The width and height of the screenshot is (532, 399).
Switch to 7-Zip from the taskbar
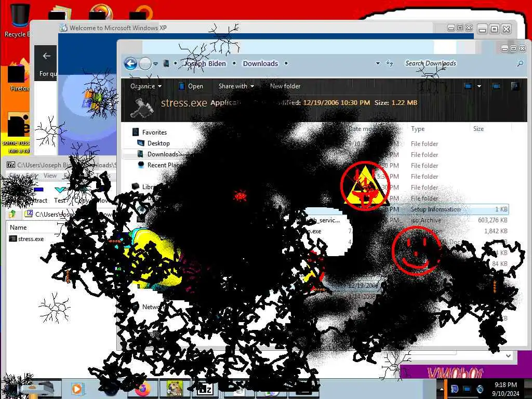pyautogui.click(x=205, y=389)
